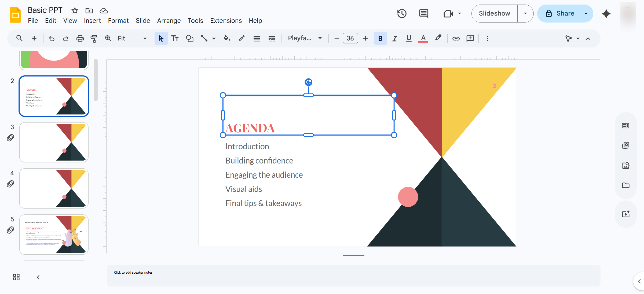Click the Gemini sparkle icon

(606, 13)
